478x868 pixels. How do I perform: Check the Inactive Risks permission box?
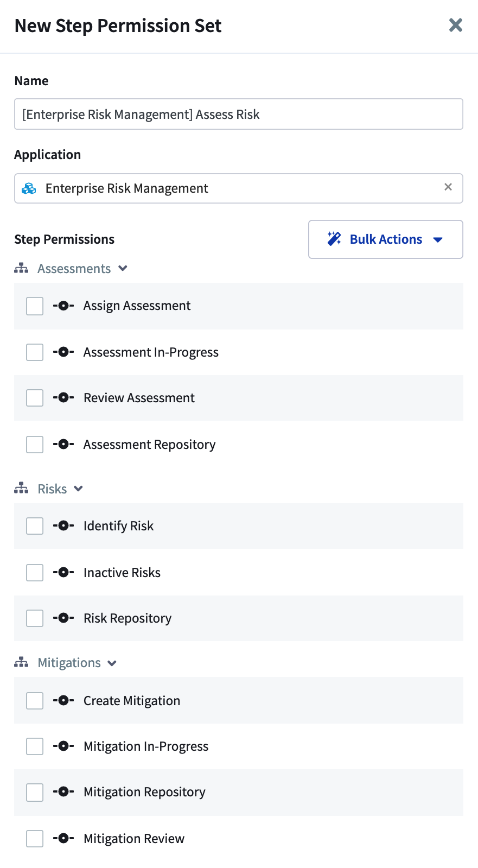pos(34,572)
